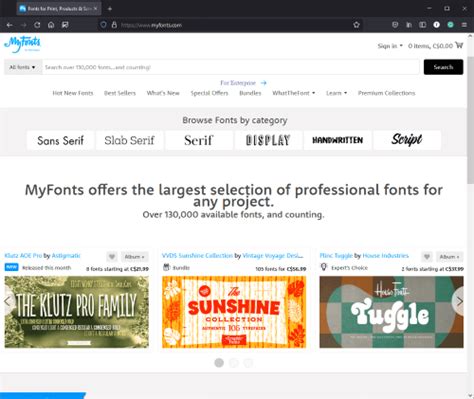Click the NEW badge on Klutz AOE Pro
Viewport: 474px width, 399px height.
pos(11,267)
